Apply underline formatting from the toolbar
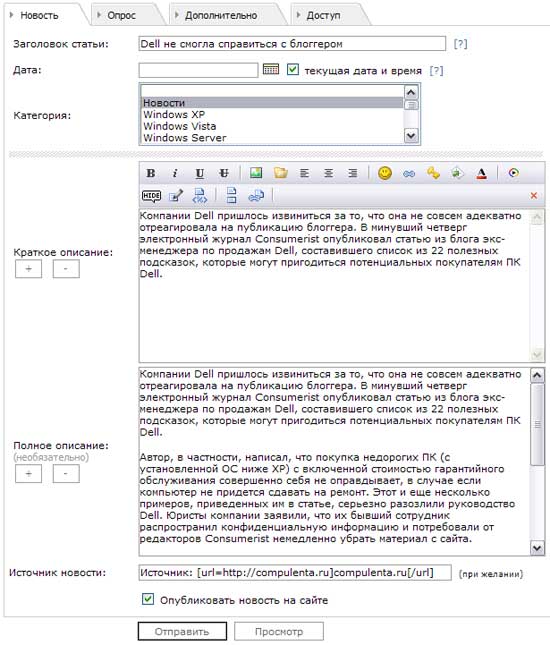This screenshot has height=645, width=550. [x=200, y=173]
